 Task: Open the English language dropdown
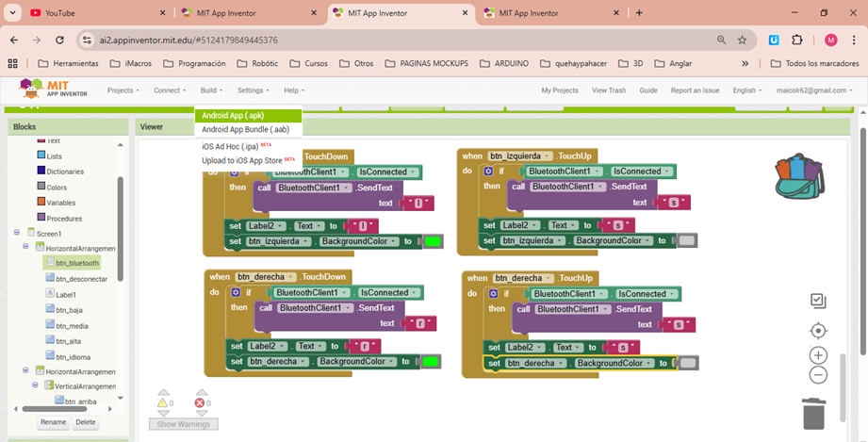click(747, 90)
